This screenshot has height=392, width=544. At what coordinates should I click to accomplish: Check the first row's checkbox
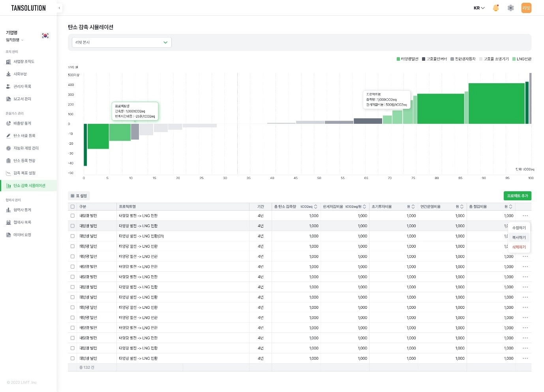tap(72, 216)
